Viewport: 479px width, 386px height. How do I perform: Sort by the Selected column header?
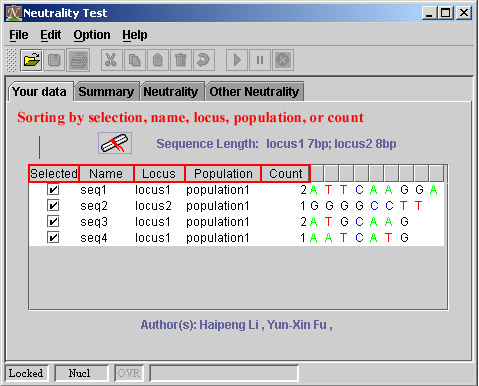54,174
